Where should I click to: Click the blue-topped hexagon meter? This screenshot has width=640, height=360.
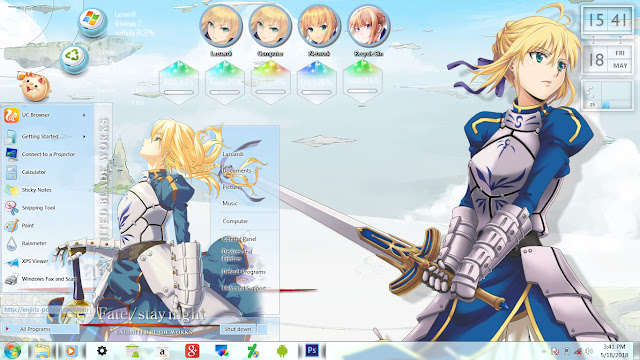coord(316,82)
